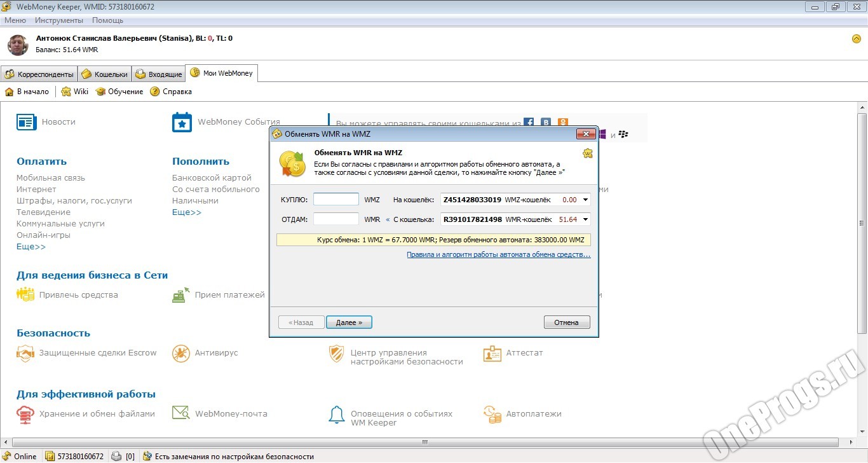The height and width of the screenshot is (463, 868).
Task: Open Штрафы, налоги, гос.услуги link
Action: [x=74, y=201]
